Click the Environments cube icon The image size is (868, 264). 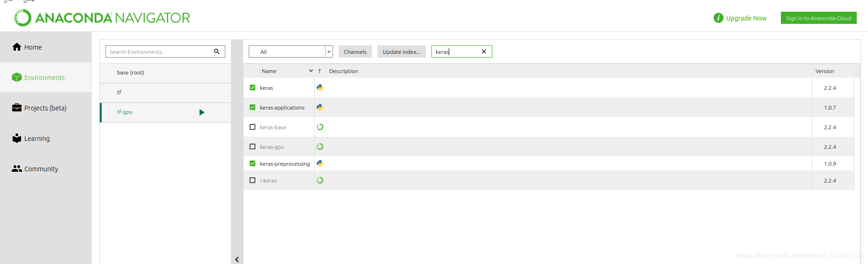(17, 77)
